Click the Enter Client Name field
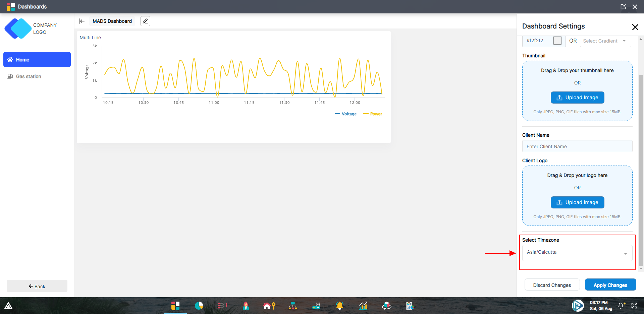The height and width of the screenshot is (314, 644). 577,146
